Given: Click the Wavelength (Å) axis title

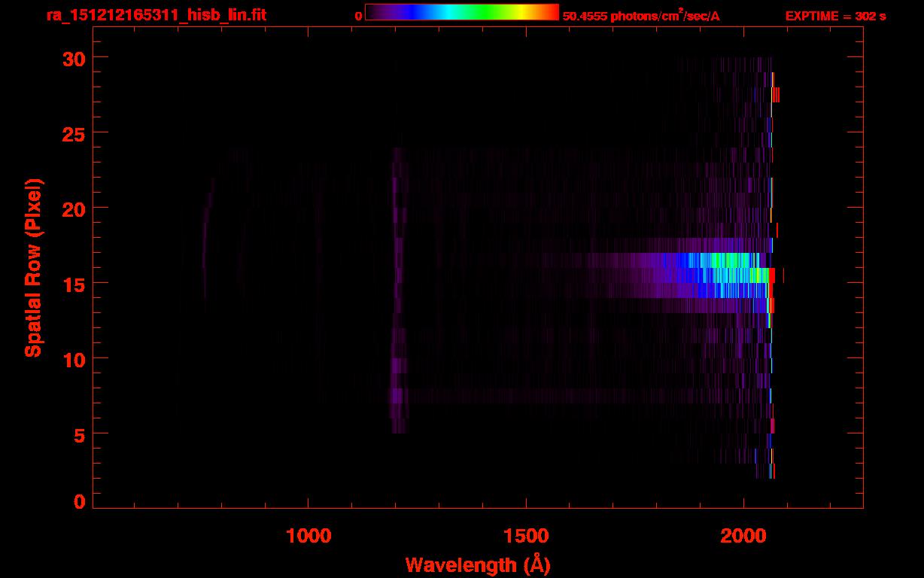Looking at the screenshot, I should (x=478, y=564).
